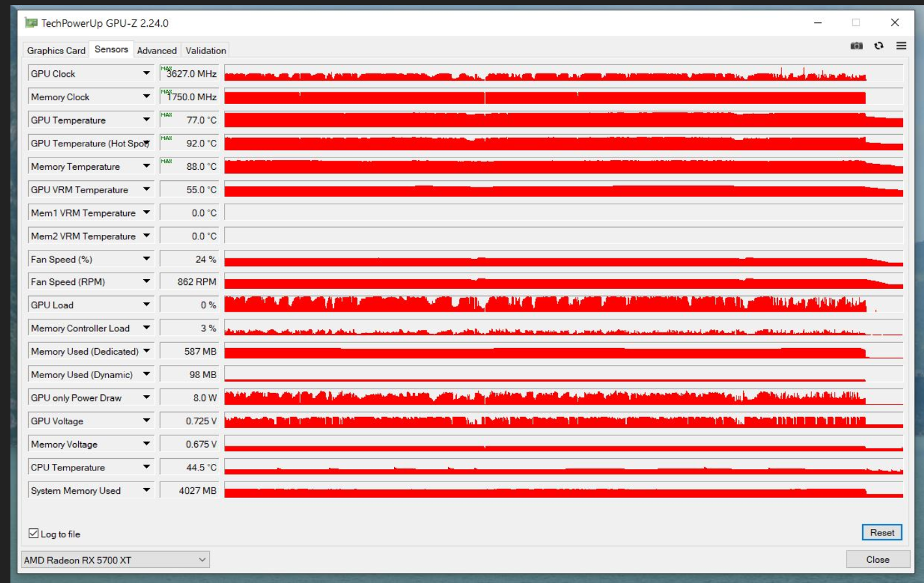Click the 24 % fan speed value

189,259
